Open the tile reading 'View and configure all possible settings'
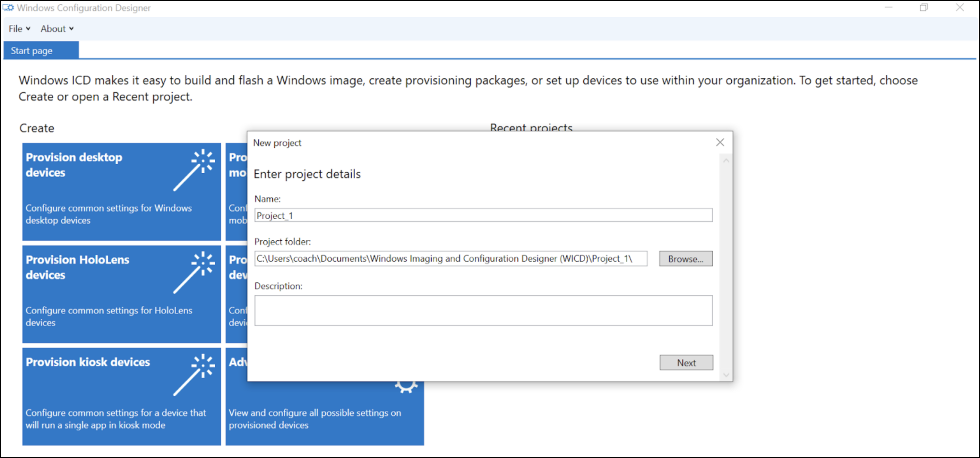This screenshot has width=980, height=458. coord(324,413)
